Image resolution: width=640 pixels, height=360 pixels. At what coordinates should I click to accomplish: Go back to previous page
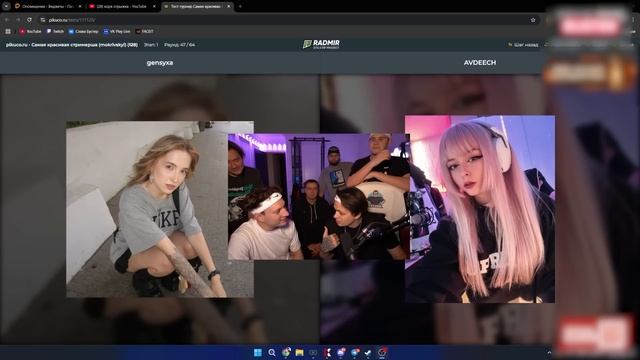coord(7,20)
